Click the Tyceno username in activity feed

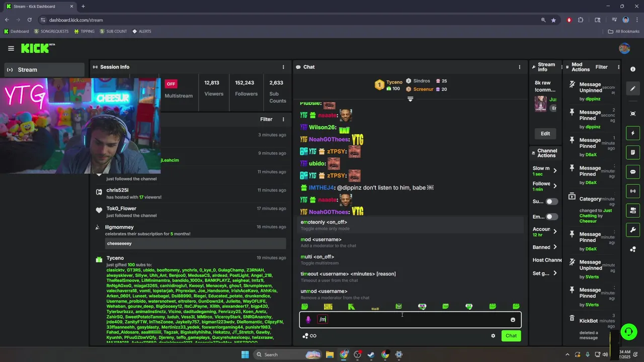(x=115, y=258)
